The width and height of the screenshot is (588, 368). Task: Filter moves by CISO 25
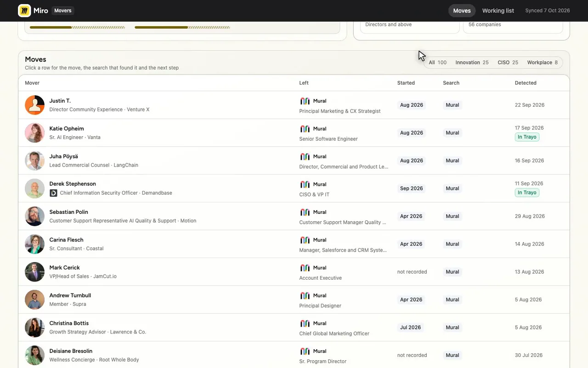click(x=508, y=63)
